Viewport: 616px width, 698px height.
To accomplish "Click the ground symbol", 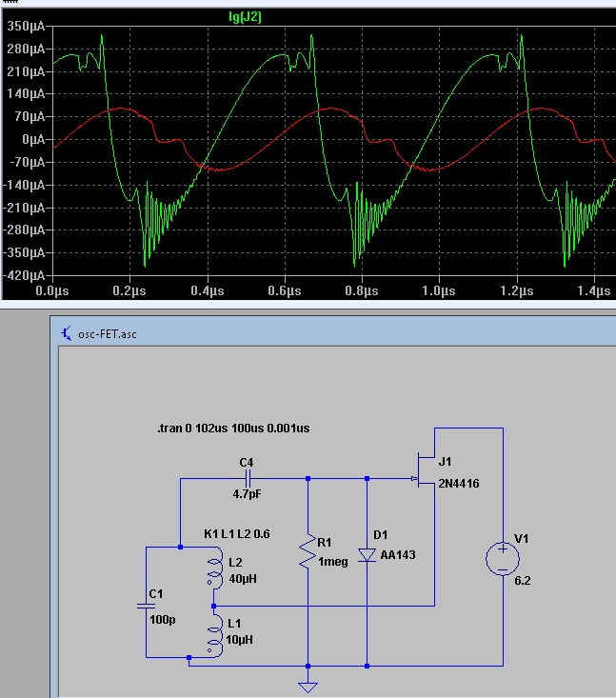I will coord(308,686).
